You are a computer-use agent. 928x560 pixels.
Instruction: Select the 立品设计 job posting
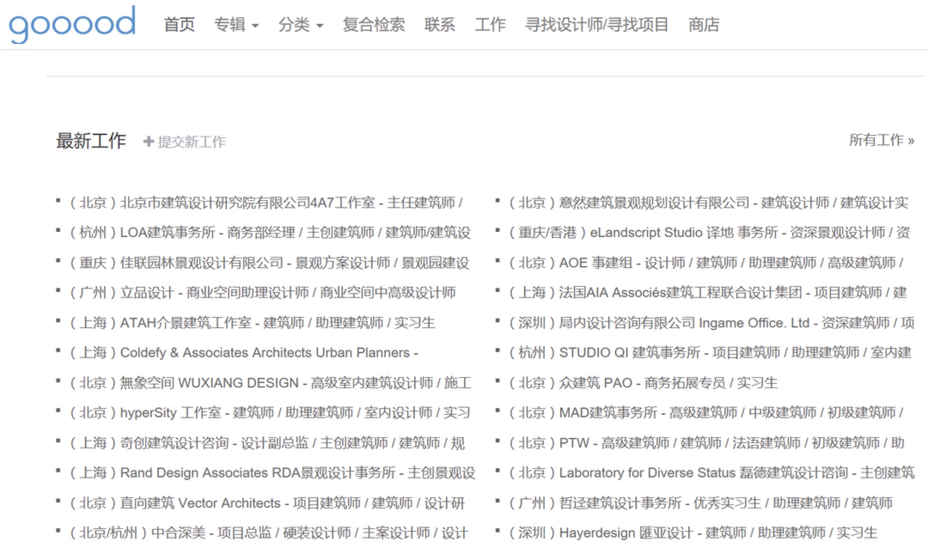(263, 292)
